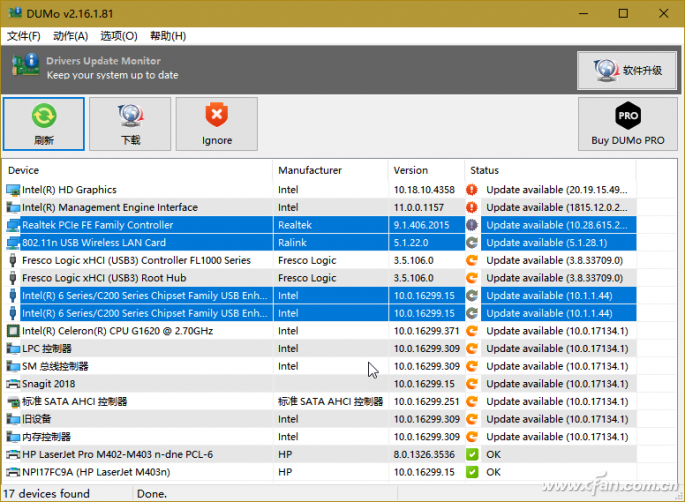Click the 软件升级 software upgrade button
This screenshot has height=502, width=685.
point(627,71)
